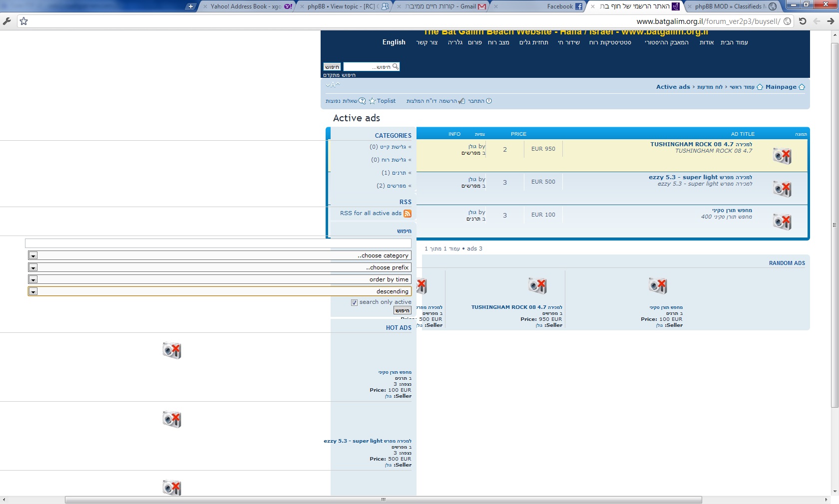Click the RSS feed orange icon
This screenshot has height=504, width=839.
pyautogui.click(x=408, y=214)
